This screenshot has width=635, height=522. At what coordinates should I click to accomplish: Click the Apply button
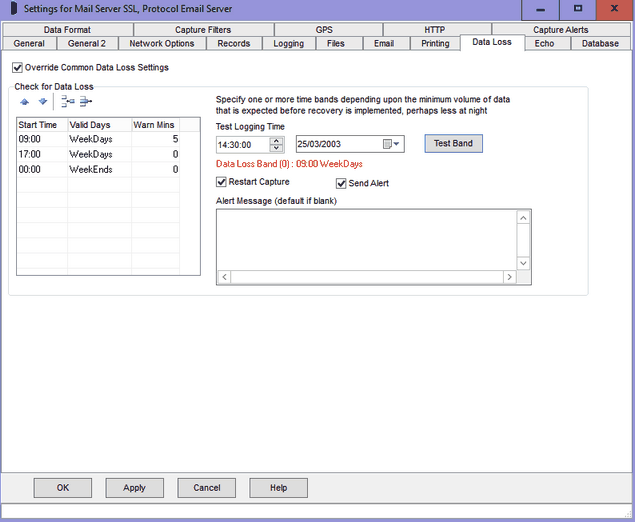pyautogui.click(x=134, y=488)
